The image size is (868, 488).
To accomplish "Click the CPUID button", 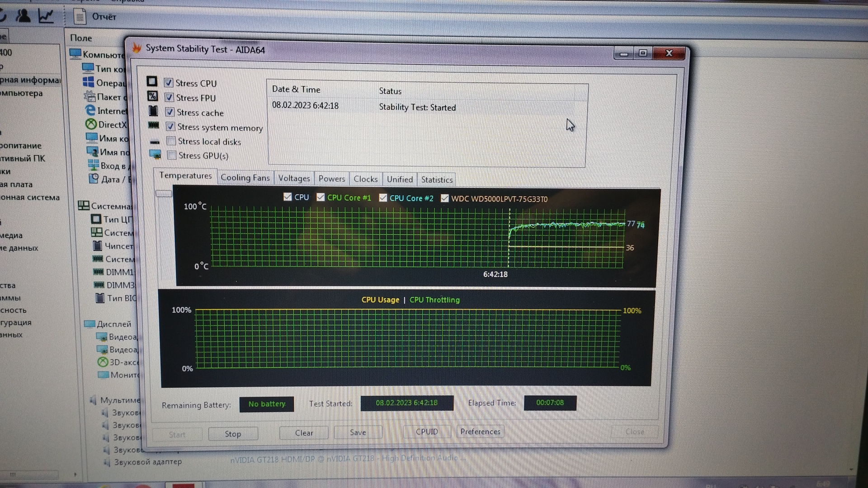I will [426, 432].
